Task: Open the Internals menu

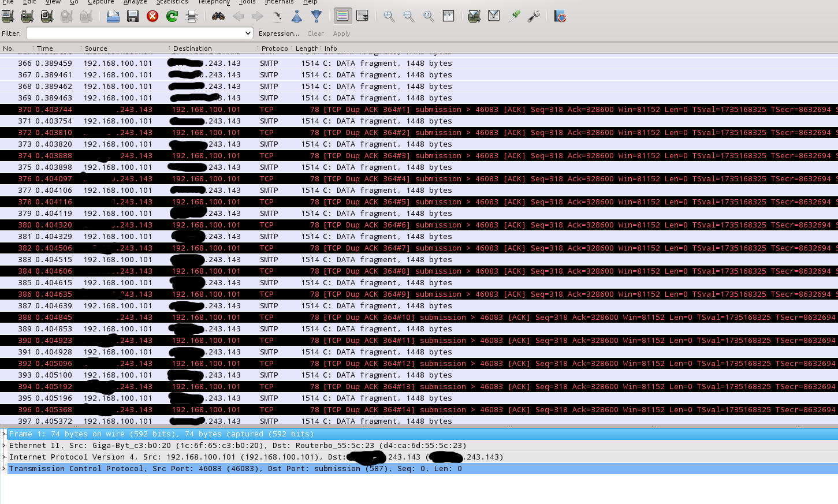Action: [x=279, y=2]
